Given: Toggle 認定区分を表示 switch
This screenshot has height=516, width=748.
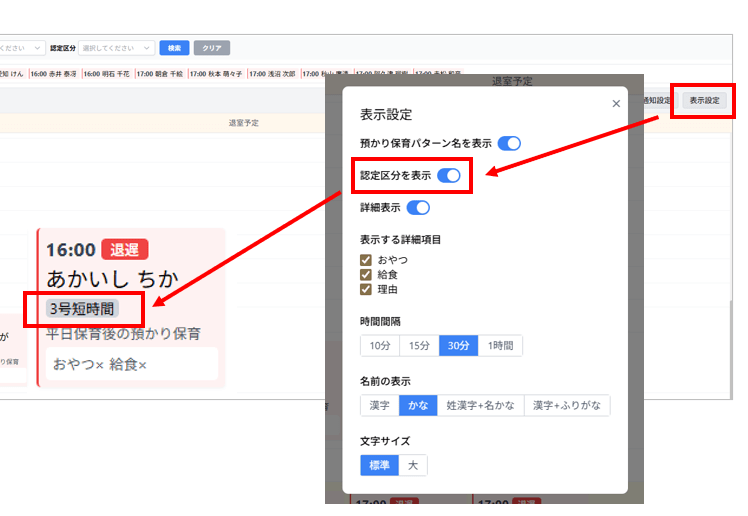Looking at the screenshot, I should [449, 175].
